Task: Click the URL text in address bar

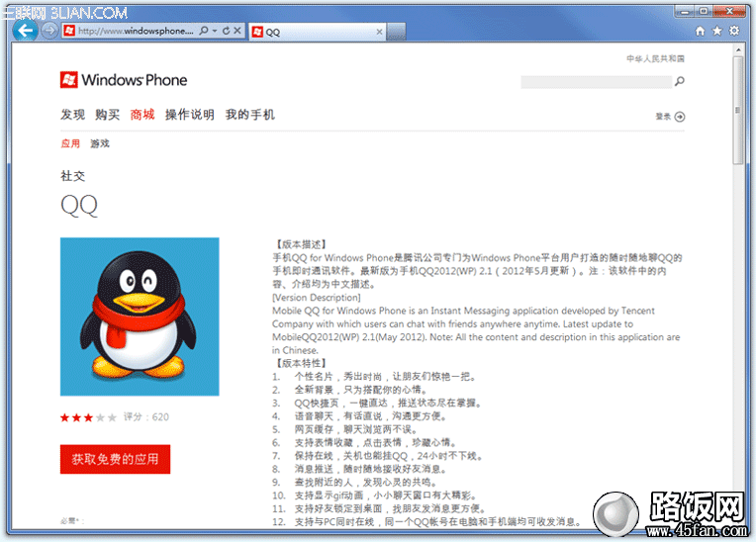Action: 136,31
